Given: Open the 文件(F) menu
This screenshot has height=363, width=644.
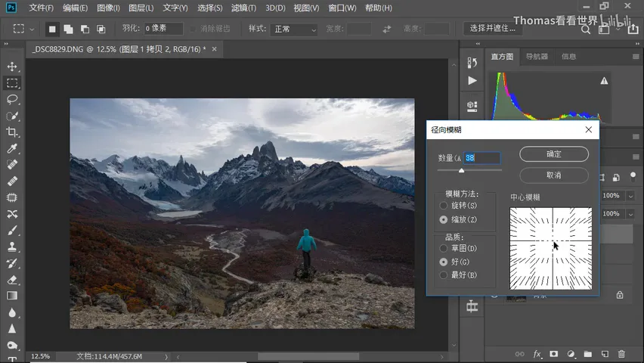Looking at the screenshot, I should [x=41, y=8].
